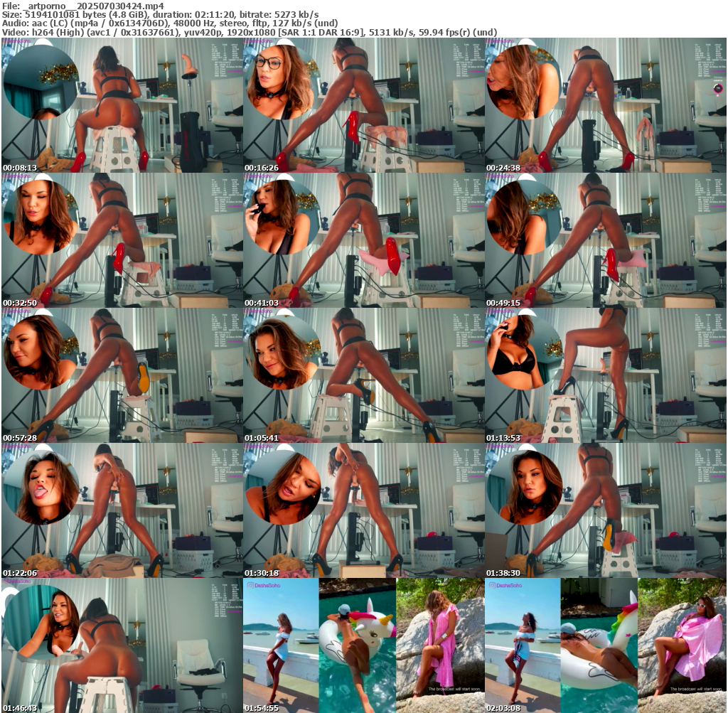
Task: View the frame stamped 01:46:43
Action: (x=122, y=645)
